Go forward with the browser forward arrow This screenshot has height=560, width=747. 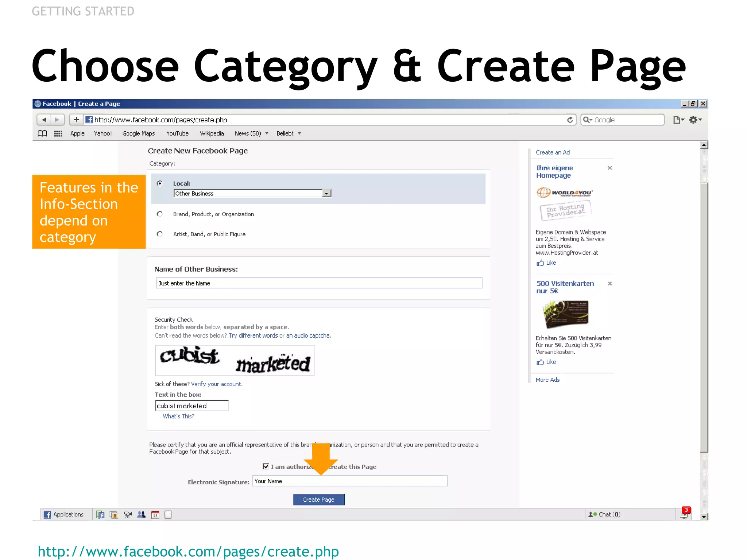57,120
